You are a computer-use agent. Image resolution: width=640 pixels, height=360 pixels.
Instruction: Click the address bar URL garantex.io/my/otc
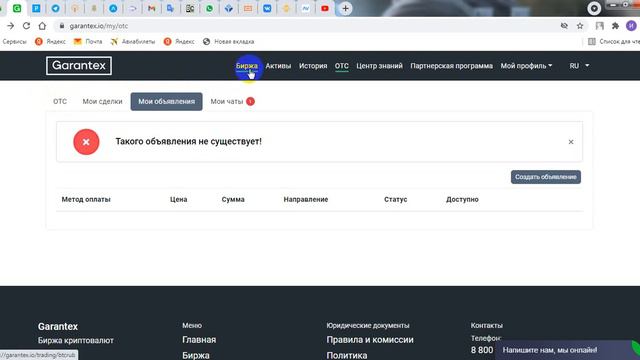tap(98, 26)
